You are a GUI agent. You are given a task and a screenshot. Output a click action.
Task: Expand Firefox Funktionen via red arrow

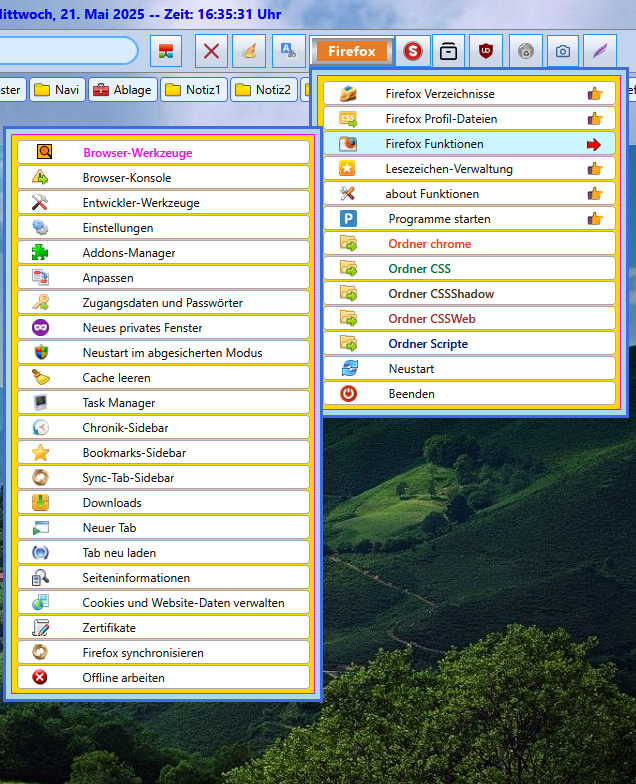click(594, 144)
